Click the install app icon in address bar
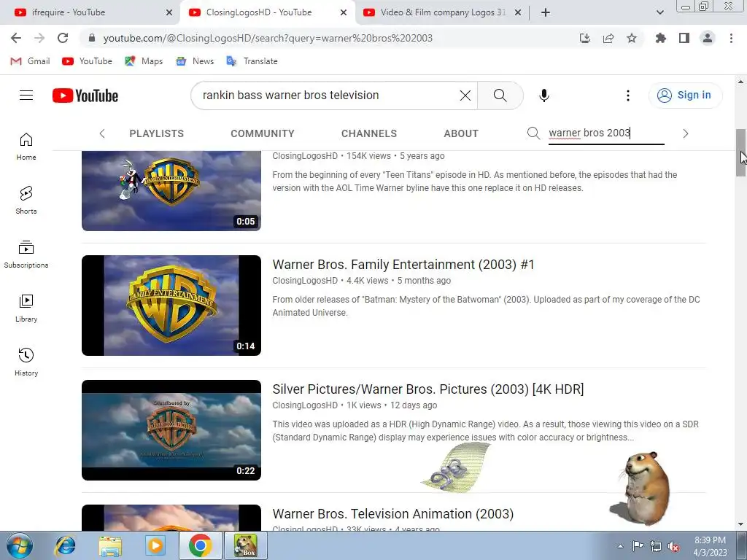Image resolution: width=747 pixels, height=560 pixels. point(585,38)
